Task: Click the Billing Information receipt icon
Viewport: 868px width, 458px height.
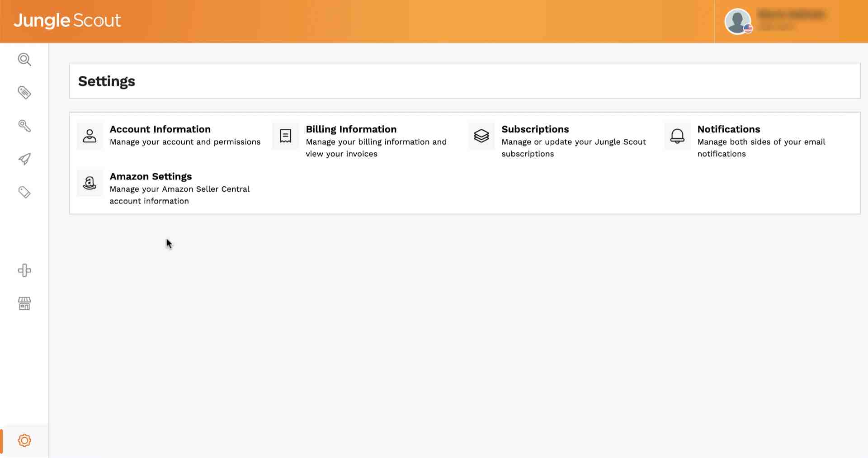Action: tap(285, 136)
